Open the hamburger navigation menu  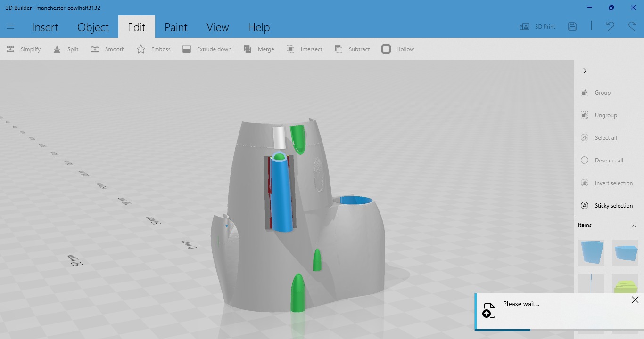(10, 27)
